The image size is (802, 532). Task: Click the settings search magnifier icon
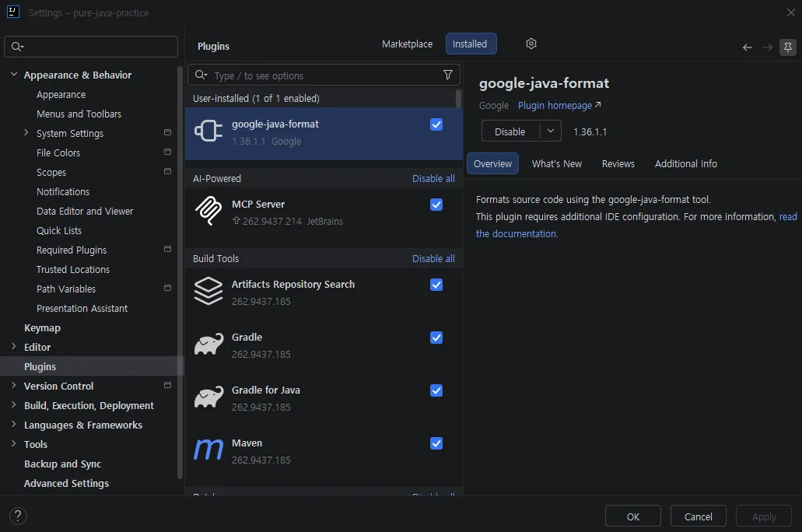[17, 47]
